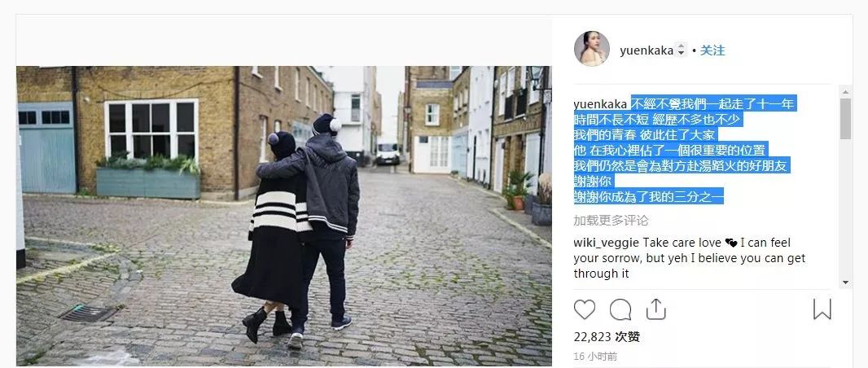Viewport: 868px width, 368px height.
Task: Visit wiki_veggie commenter's profile
Action: (606, 243)
